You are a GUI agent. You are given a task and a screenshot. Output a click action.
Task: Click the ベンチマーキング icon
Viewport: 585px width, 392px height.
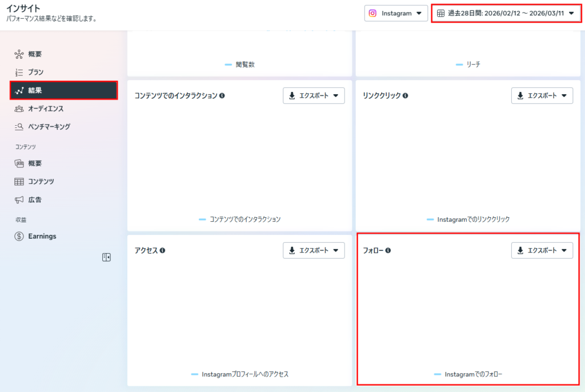19,127
